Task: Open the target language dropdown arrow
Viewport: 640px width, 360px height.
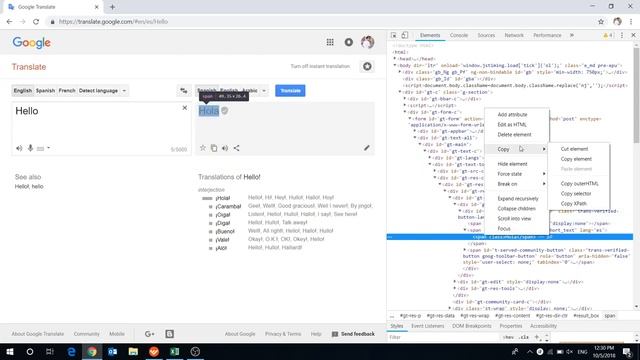Action: [264, 91]
